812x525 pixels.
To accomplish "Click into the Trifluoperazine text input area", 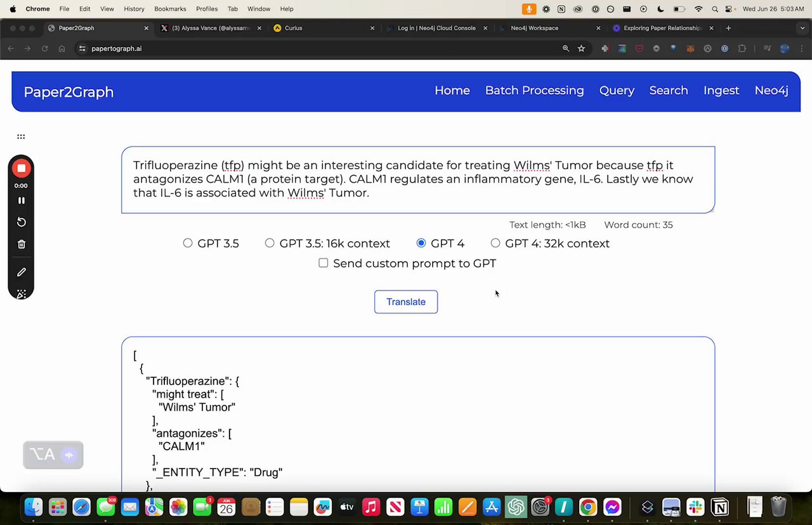I will click(418, 180).
